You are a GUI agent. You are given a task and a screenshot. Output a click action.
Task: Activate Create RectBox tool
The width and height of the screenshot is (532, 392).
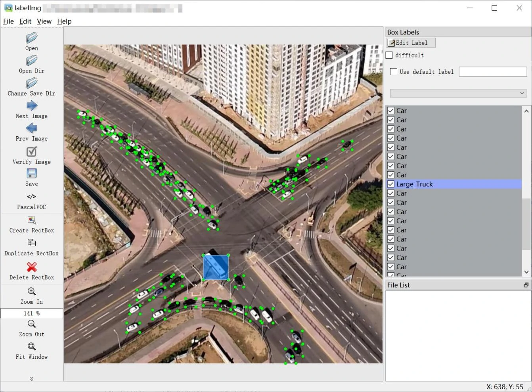[x=32, y=220]
